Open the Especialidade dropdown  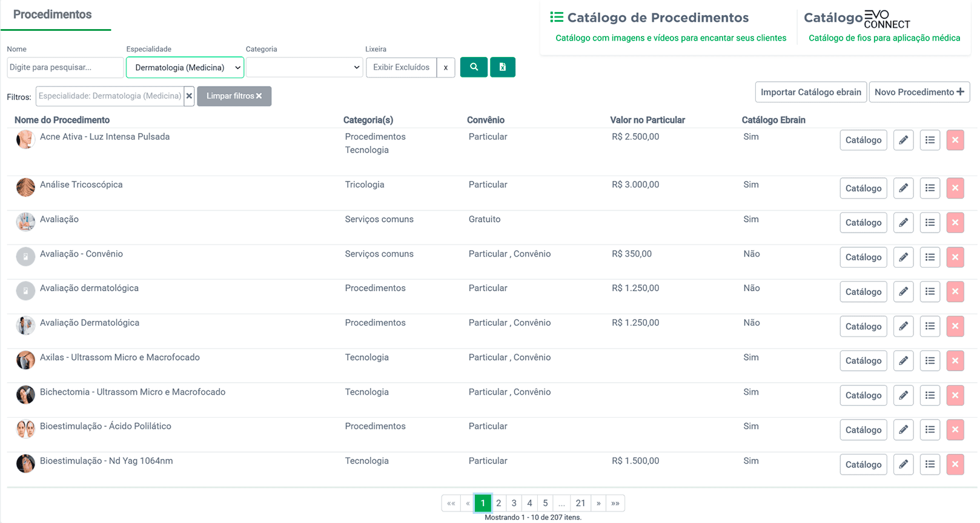(185, 67)
